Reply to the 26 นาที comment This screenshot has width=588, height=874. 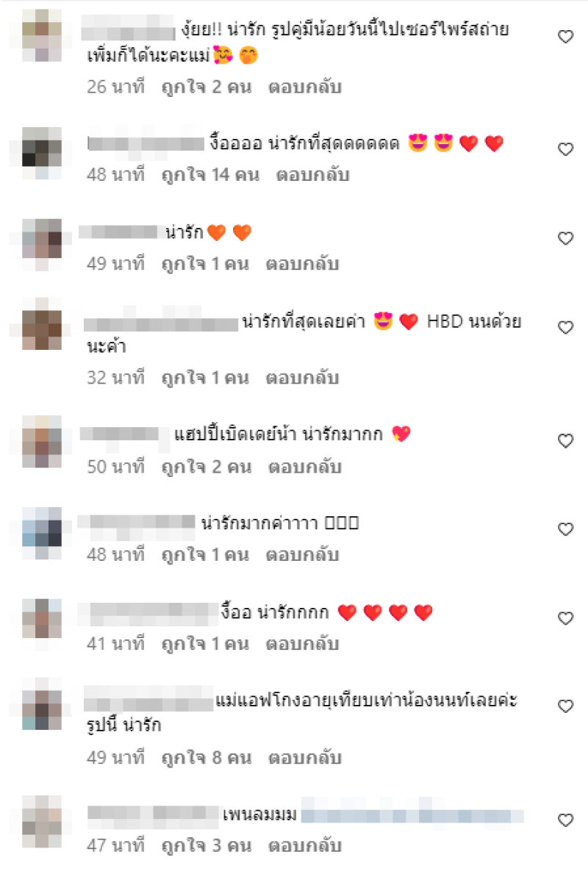(305, 87)
